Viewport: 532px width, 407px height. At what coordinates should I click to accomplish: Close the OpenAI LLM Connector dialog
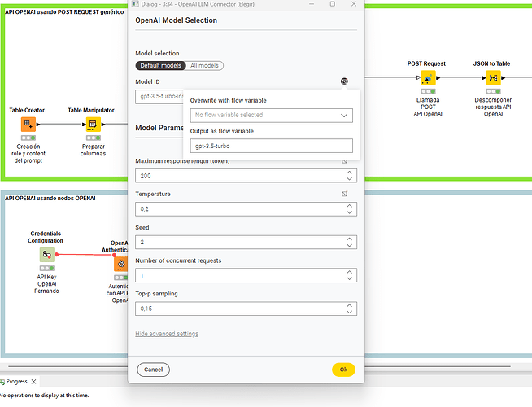pos(354,4)
